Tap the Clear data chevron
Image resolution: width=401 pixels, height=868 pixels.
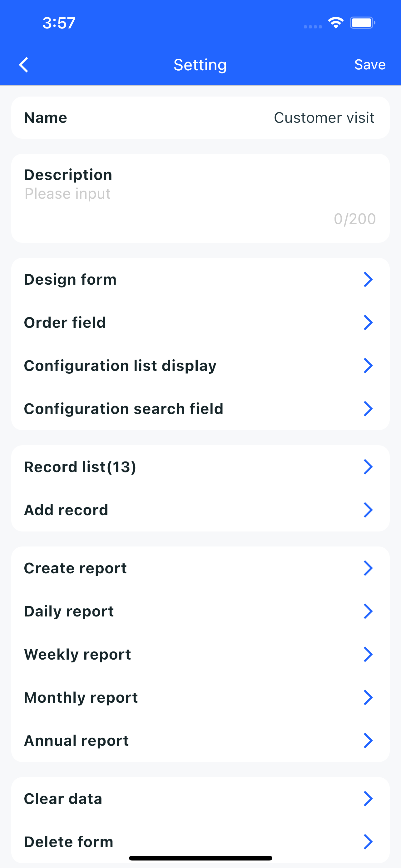pyautogui.click(x=368, y=799)
